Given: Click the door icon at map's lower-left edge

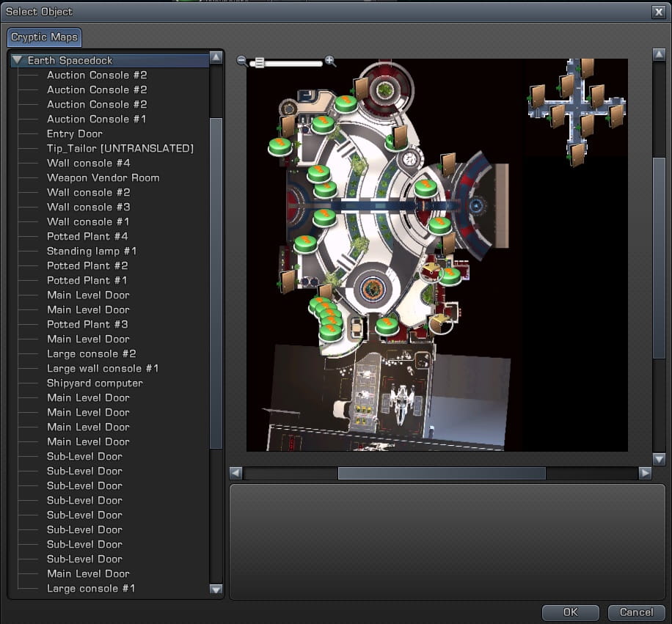Looking at the screenshot, I should (x=288, y=281).
